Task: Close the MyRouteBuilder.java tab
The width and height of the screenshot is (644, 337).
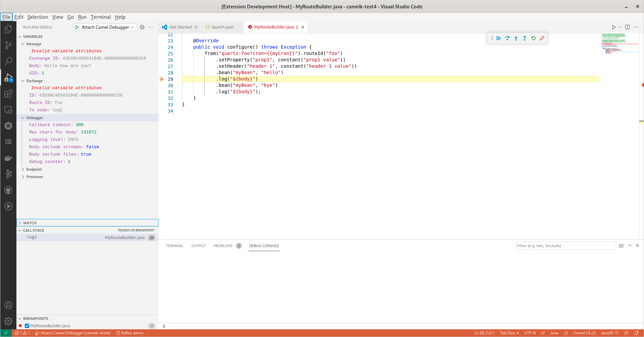Action: tap(303, 27)
